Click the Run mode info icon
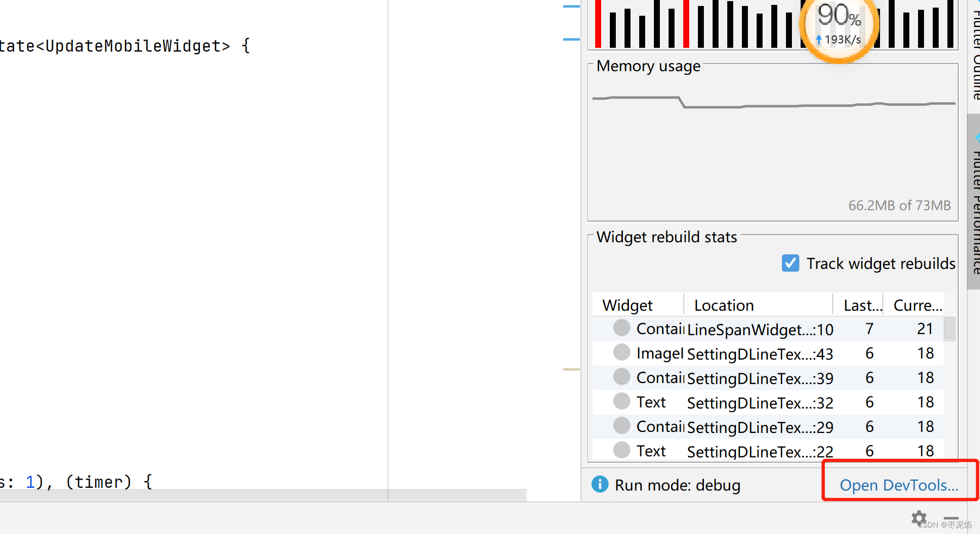The width and height of the screenshot is (980, 534). coord(600,483)
